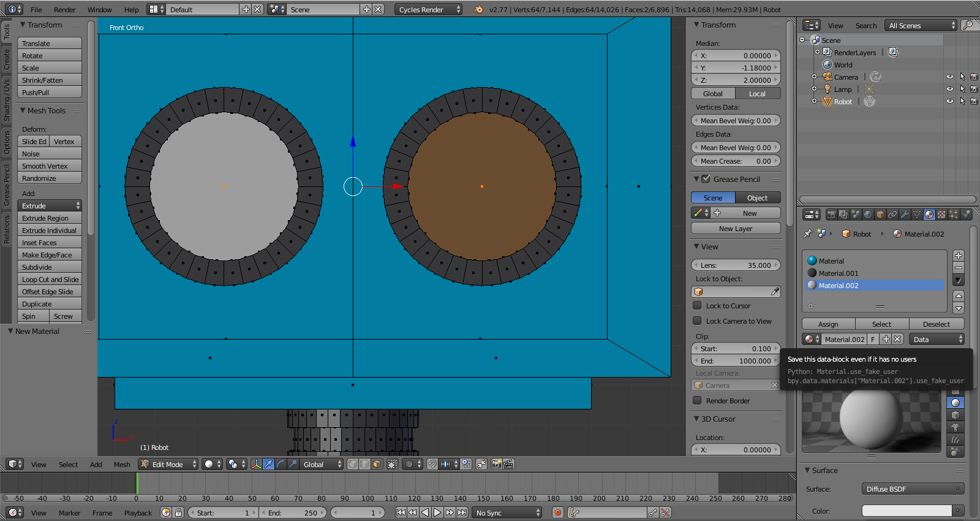Image resolution: width=980 pixels, height=521 pixels.
Task: Toggle fake user F button for Material.002
Action: 873,339
